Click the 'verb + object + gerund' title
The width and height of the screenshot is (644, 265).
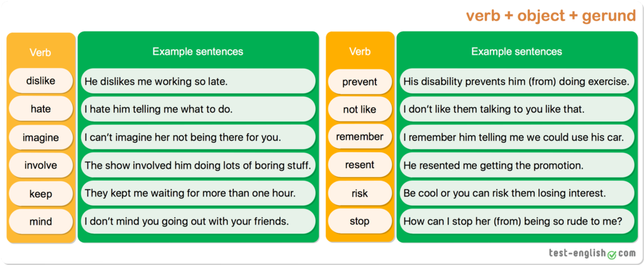click(x=550, y=16)
